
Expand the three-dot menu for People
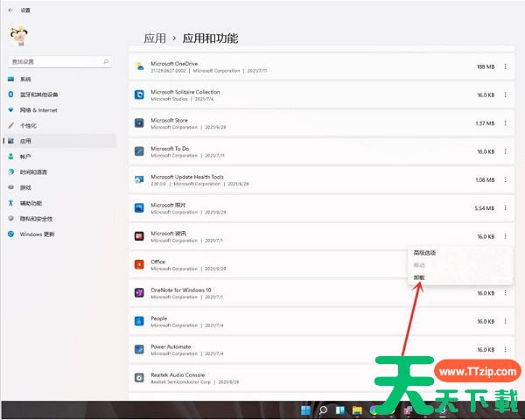pos(505,321)
